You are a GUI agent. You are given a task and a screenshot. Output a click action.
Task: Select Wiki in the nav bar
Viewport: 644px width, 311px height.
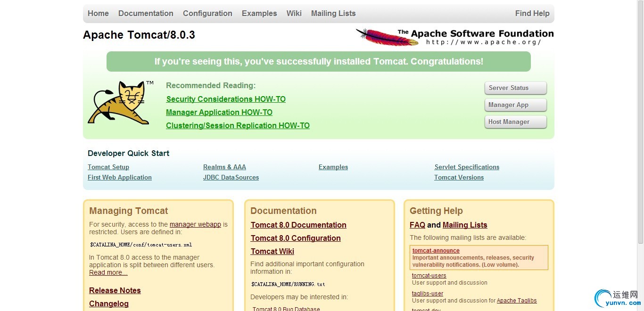point(294,13)
